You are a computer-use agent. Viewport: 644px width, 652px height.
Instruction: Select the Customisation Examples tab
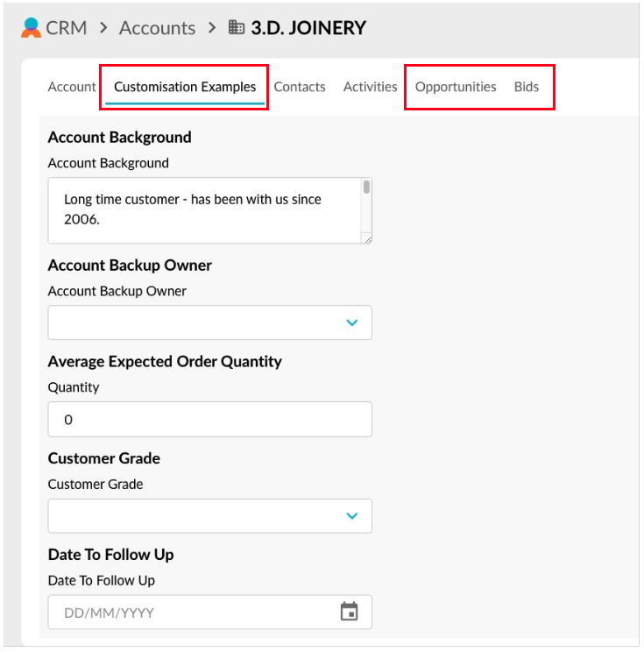(185, 87)
